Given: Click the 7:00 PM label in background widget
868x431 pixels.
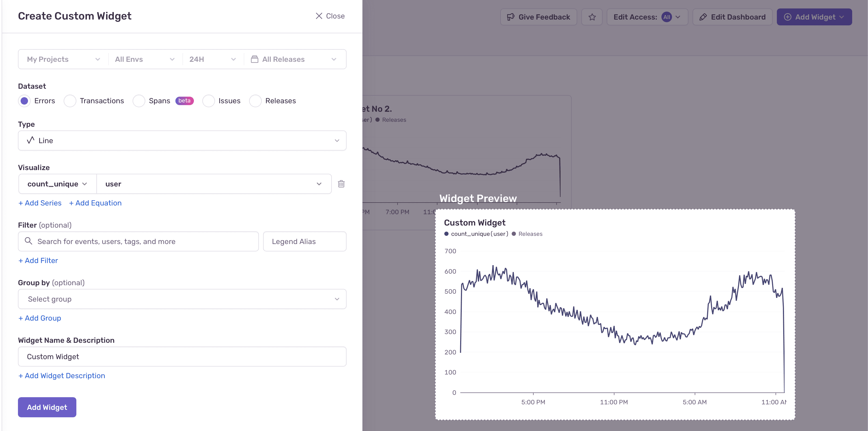Looking at the screenshot, I should (x=397, y=212).
